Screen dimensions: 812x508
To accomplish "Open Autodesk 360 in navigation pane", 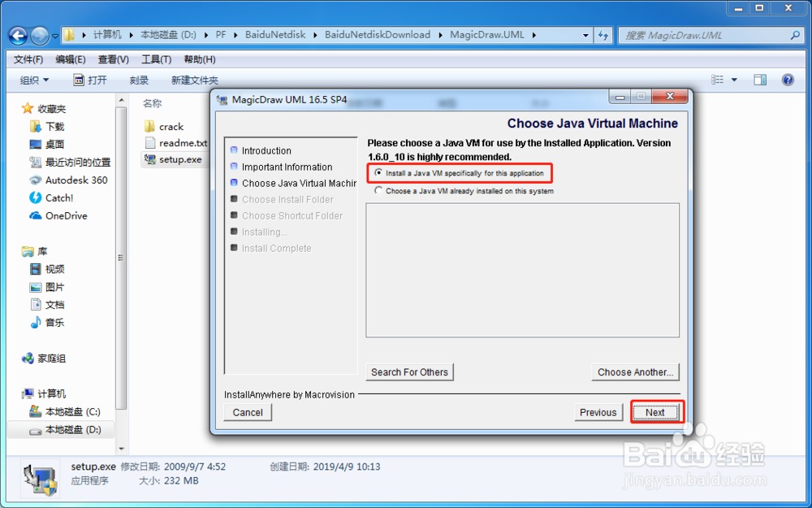I will [x=68, y=180].
